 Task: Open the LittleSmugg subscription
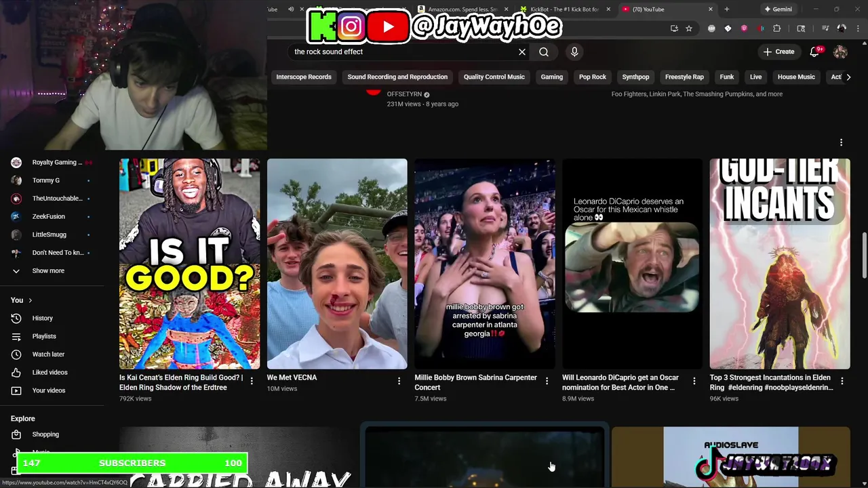(52, 235)
